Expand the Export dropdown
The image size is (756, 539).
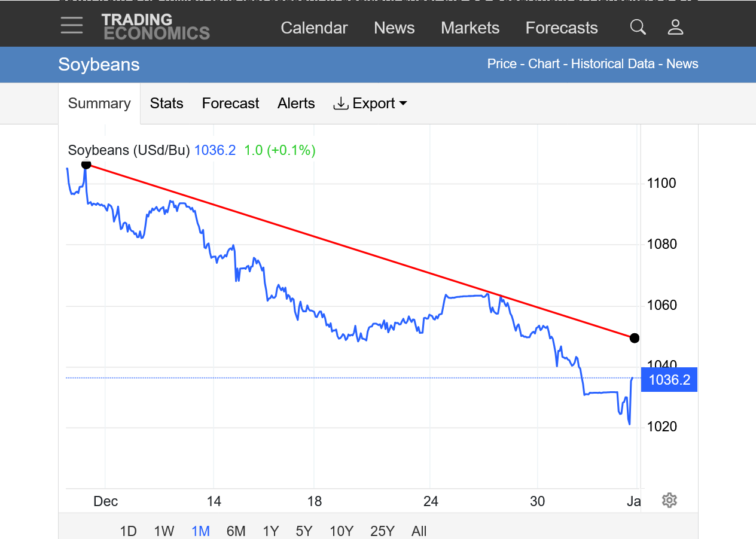point(370,103)
